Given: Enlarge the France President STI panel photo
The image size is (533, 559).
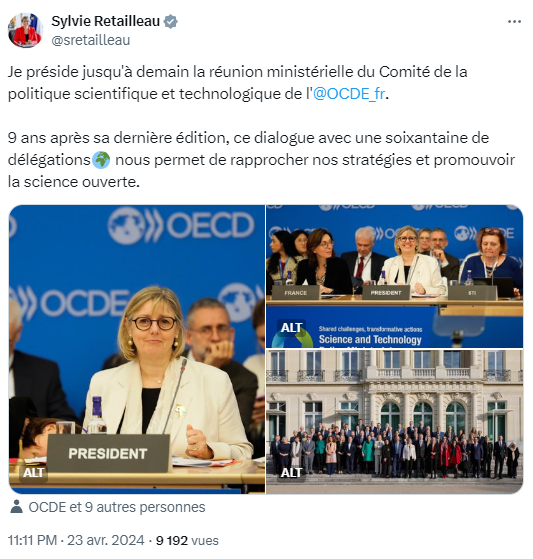Looking at the screenshot, I should pos(395,276).
